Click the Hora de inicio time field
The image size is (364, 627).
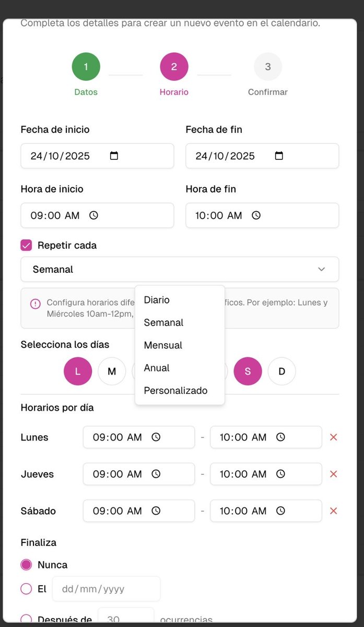click(97, 215)
